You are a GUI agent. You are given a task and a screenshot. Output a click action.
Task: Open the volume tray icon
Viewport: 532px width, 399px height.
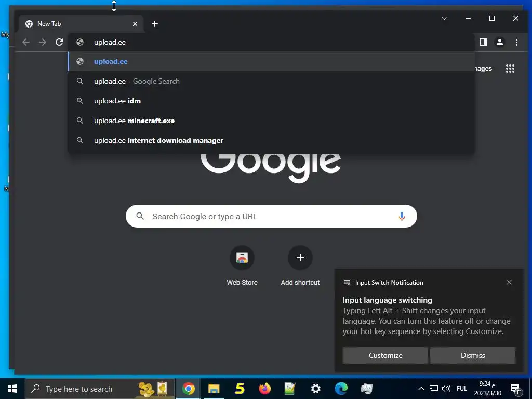point(446,389)
